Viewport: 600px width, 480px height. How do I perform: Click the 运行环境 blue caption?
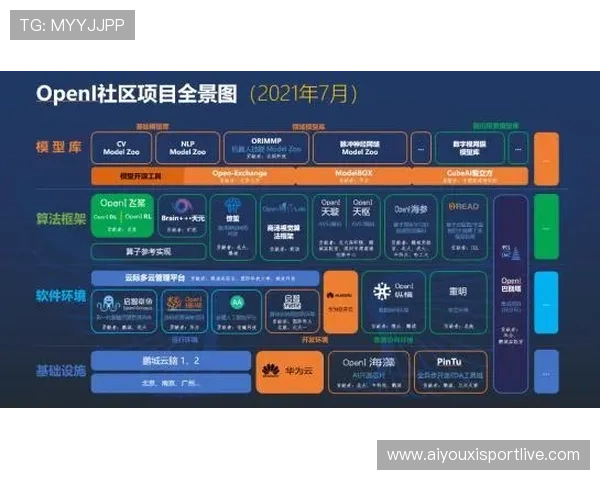[x=184, y=340]
